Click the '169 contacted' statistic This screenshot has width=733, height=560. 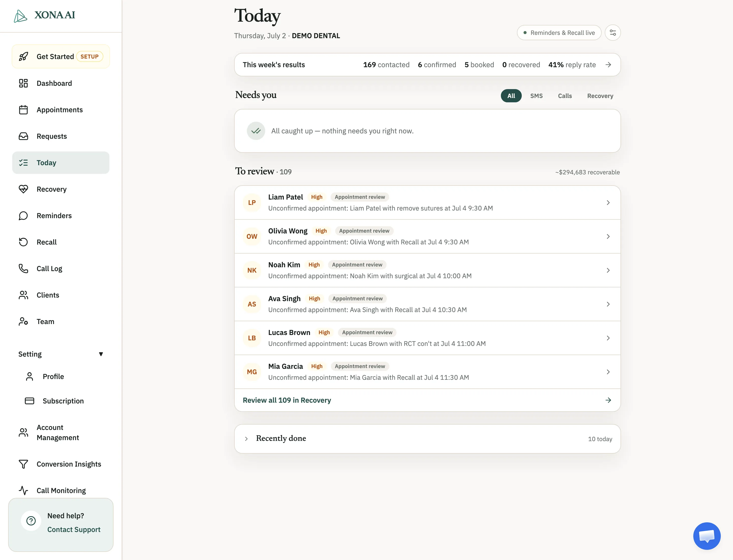(x=386, y=65)
